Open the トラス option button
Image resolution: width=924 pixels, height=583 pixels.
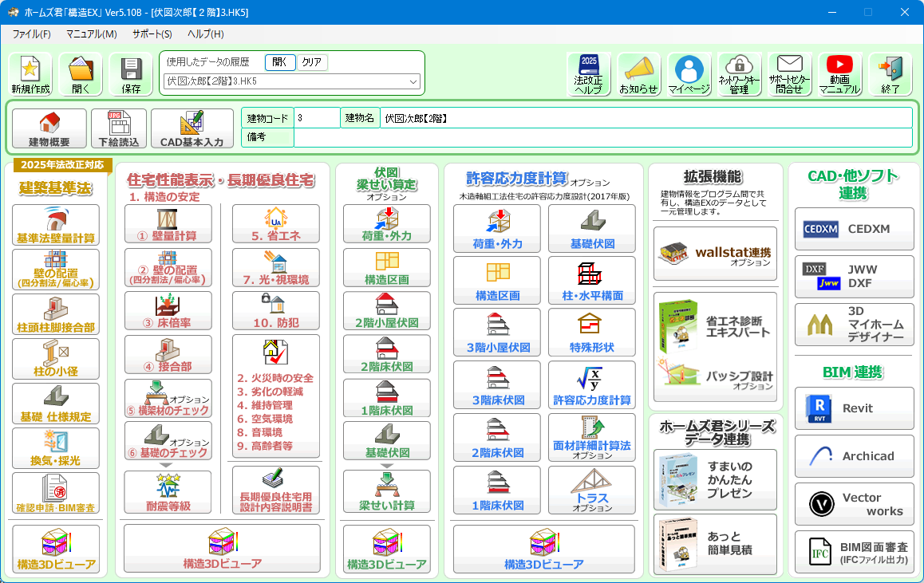click(x=591, y=491)
